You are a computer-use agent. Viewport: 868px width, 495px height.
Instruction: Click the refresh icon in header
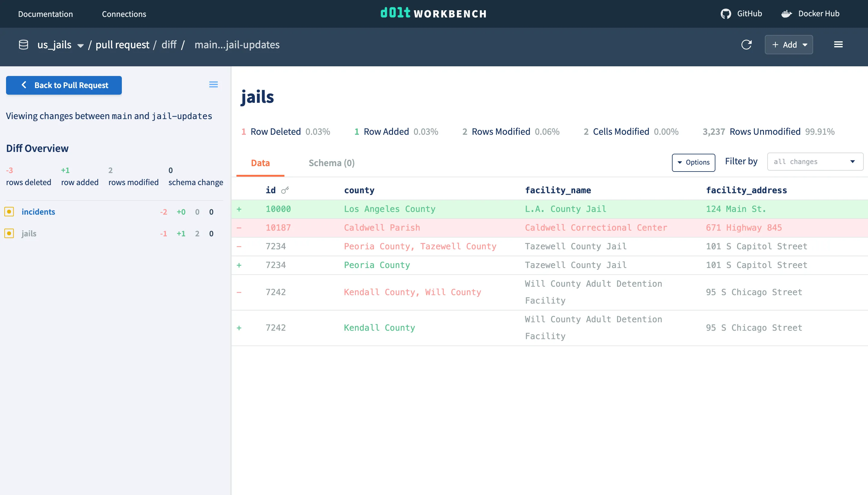point(746,45)
